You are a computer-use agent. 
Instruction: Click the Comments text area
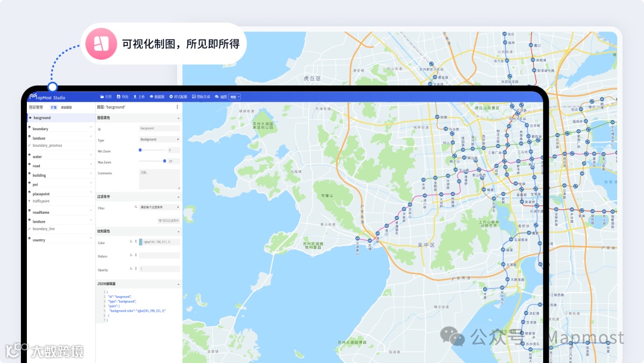coord(159,179)
